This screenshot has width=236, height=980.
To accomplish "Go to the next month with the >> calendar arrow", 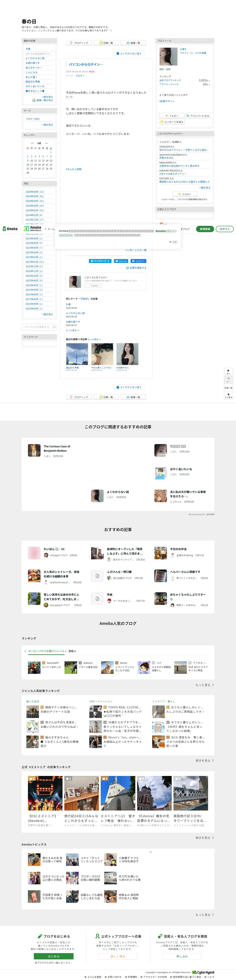I will point(47,143).
